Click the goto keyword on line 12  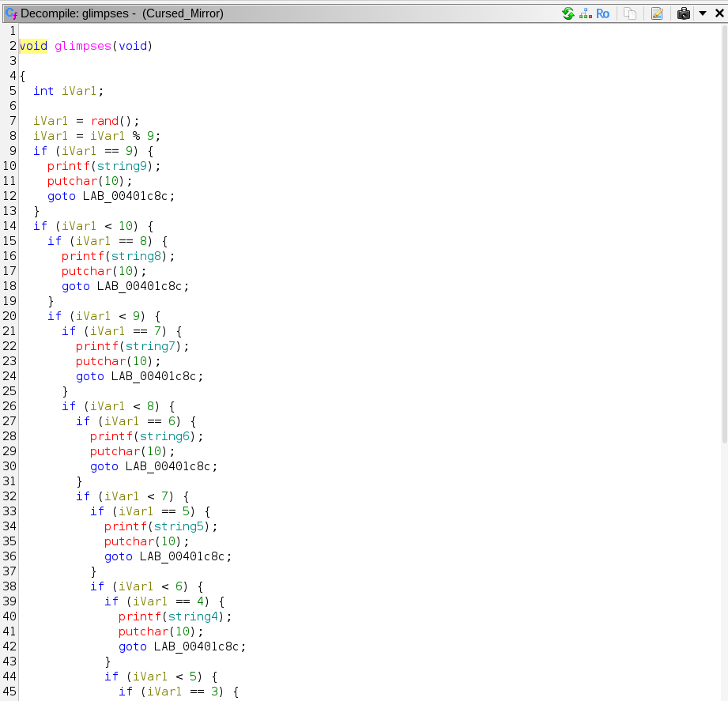coord(62,196)
